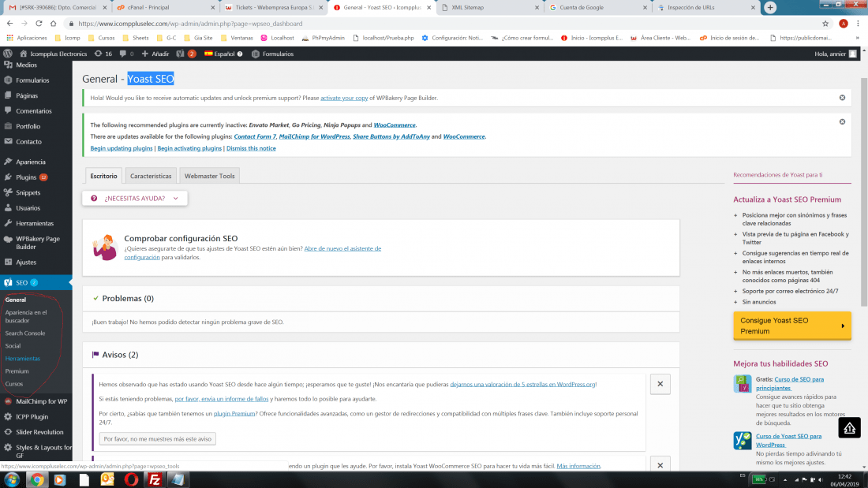Open Contact Form 7 plugin link

tap(255, 136)
